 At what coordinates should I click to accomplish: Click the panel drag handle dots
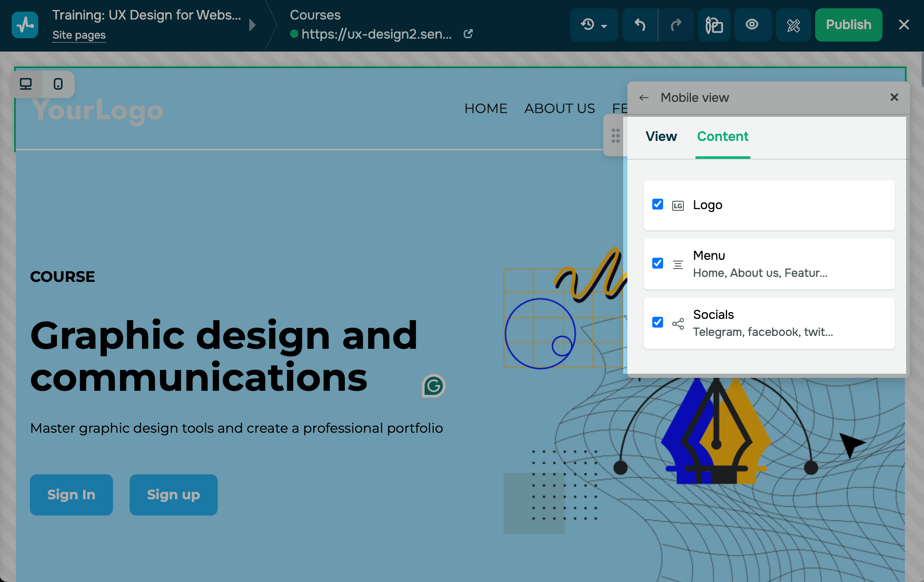click(x=615, y=136)
